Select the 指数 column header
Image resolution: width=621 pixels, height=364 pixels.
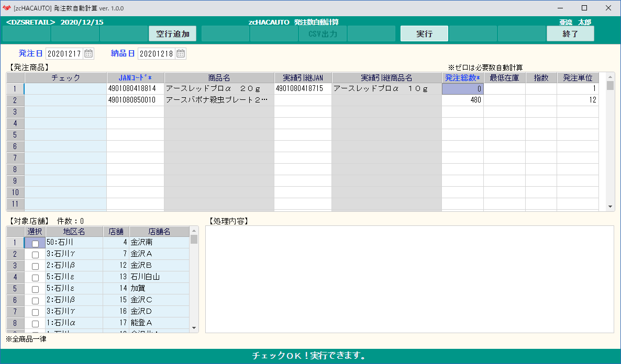[x=541, y=78]
